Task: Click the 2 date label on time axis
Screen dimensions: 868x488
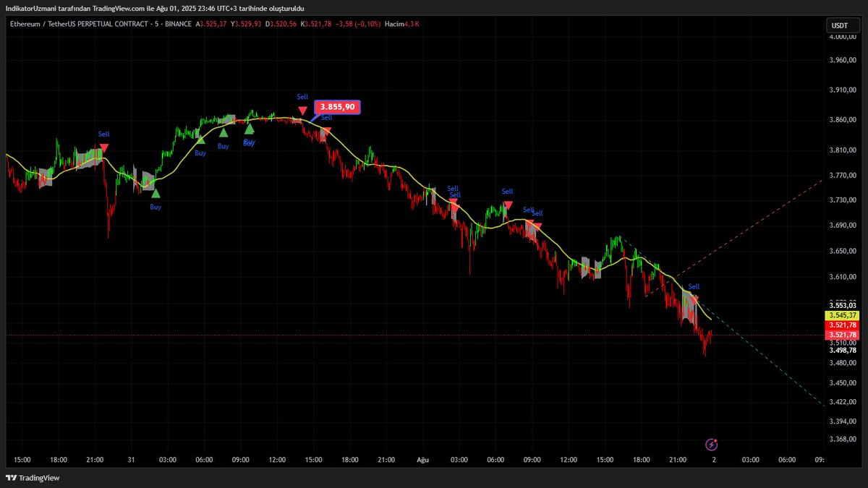Action: pos(714,459)
